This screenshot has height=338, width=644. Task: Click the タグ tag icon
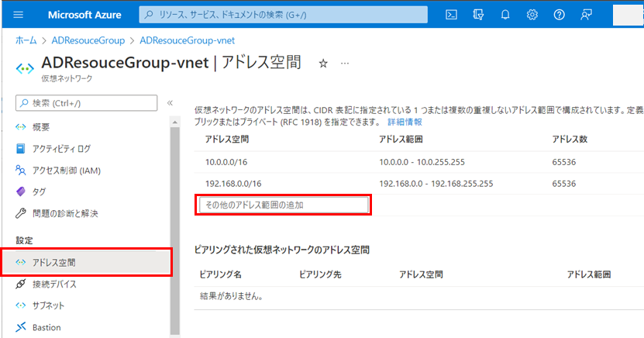pos(20,191)
